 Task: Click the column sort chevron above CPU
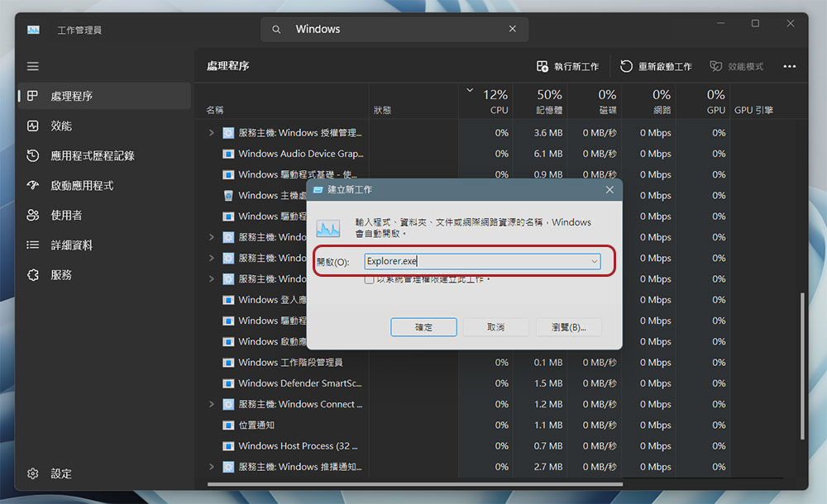(x=470, y=91)
